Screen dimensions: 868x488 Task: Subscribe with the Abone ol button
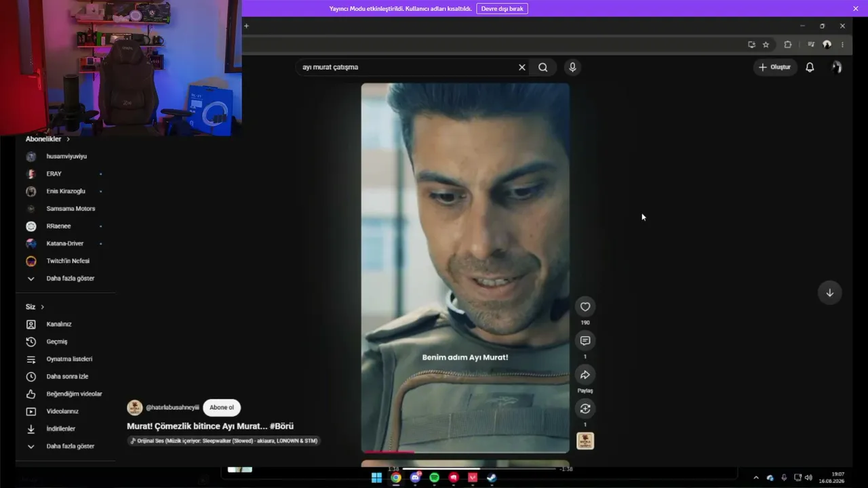click(x=222, y=407)
